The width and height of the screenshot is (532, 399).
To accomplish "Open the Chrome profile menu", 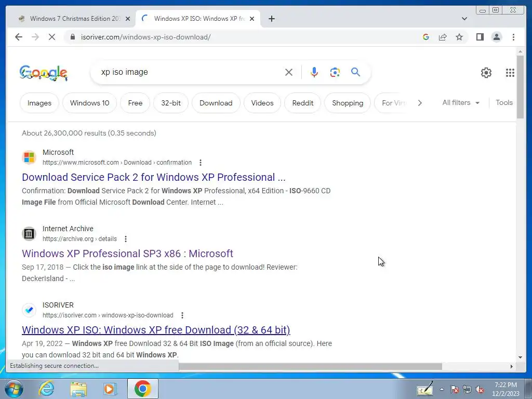I will tap(496, 37).
